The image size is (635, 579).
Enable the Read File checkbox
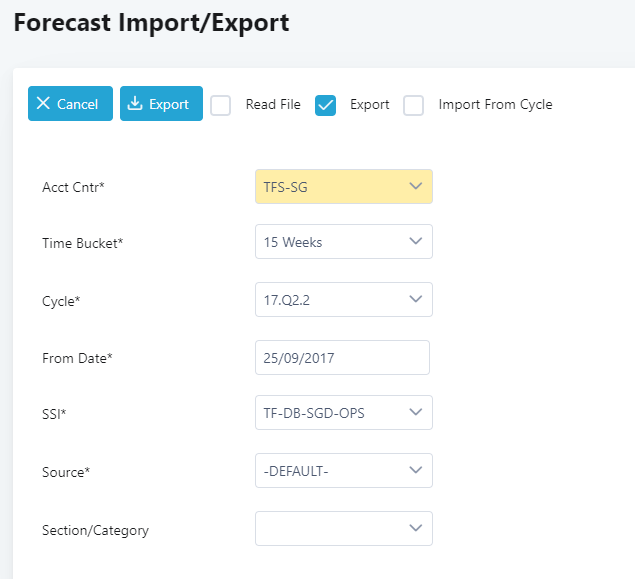click(221, 105)
